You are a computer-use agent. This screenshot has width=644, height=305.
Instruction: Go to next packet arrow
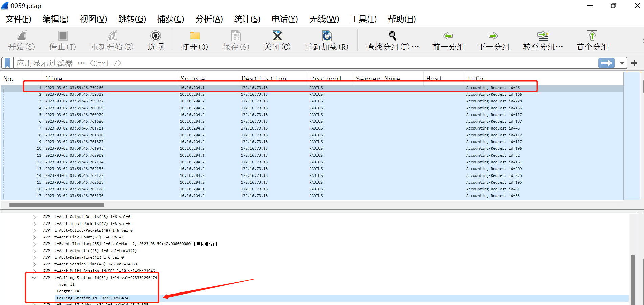point(493,36)
